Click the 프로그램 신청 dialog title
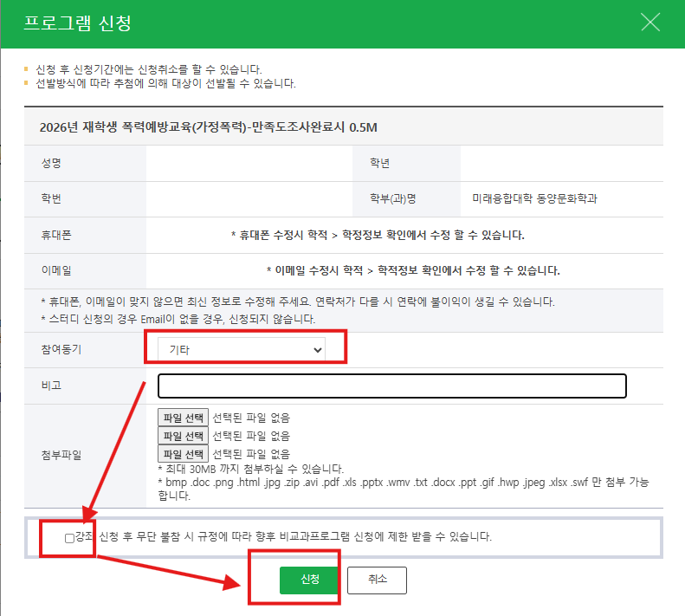Screen dimensions: 685x616 point(77,23)
